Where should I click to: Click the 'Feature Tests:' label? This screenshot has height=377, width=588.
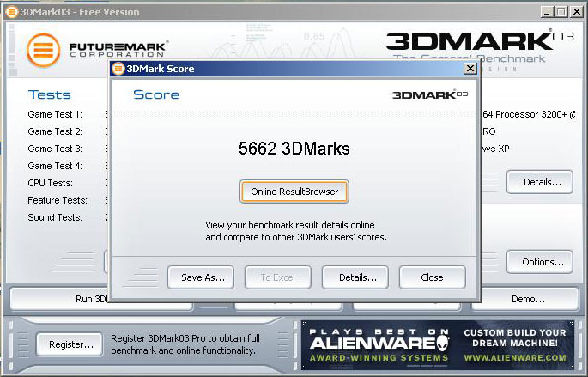[x=58, y=200]
